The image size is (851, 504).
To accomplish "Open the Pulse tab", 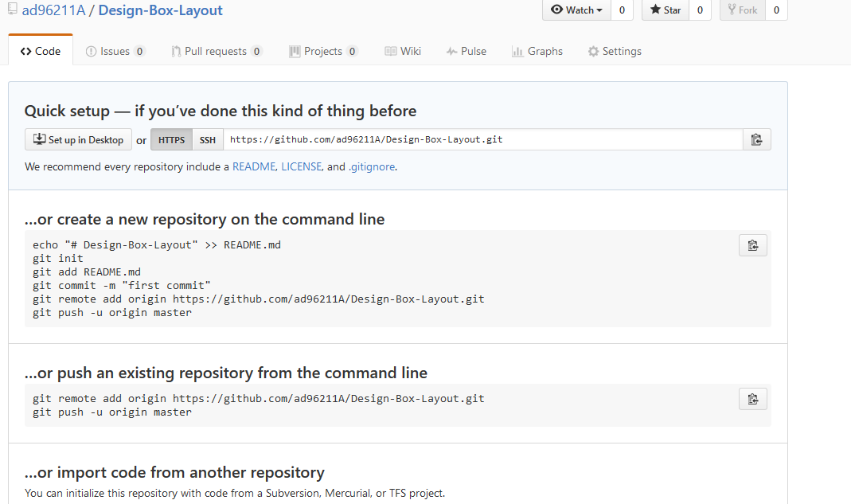I will [x=466, y=52].
